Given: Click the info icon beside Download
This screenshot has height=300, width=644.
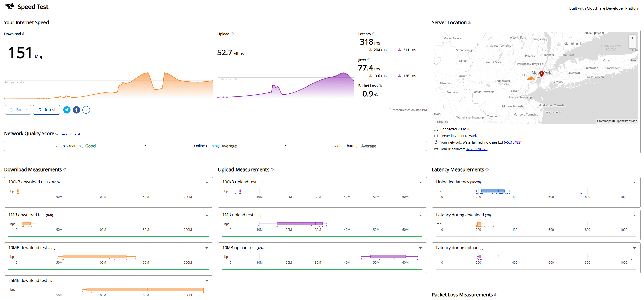Looking at the screenshot, I should coord(24,34).
